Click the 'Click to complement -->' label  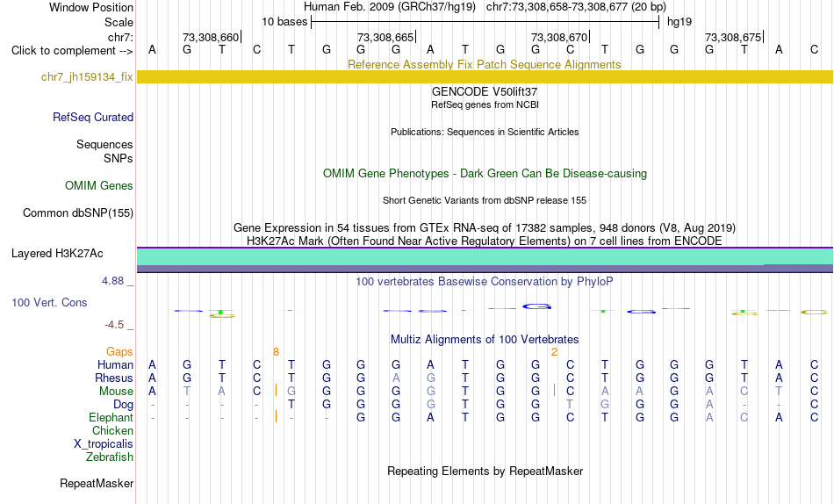pos(72,51)
